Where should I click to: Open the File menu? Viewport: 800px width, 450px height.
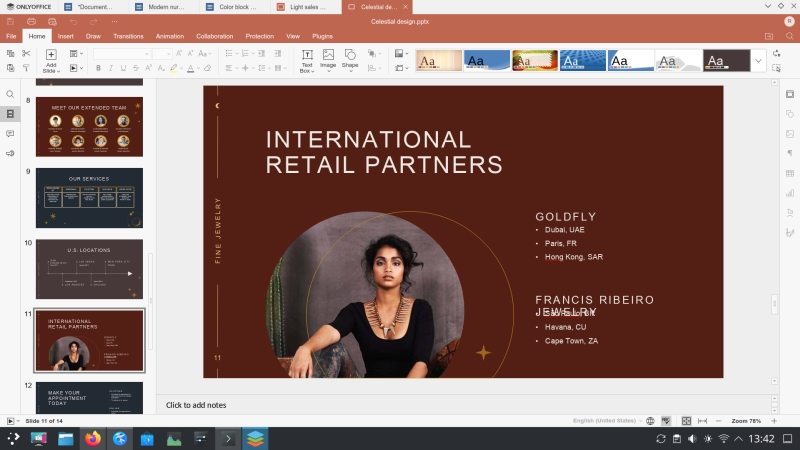11,36
